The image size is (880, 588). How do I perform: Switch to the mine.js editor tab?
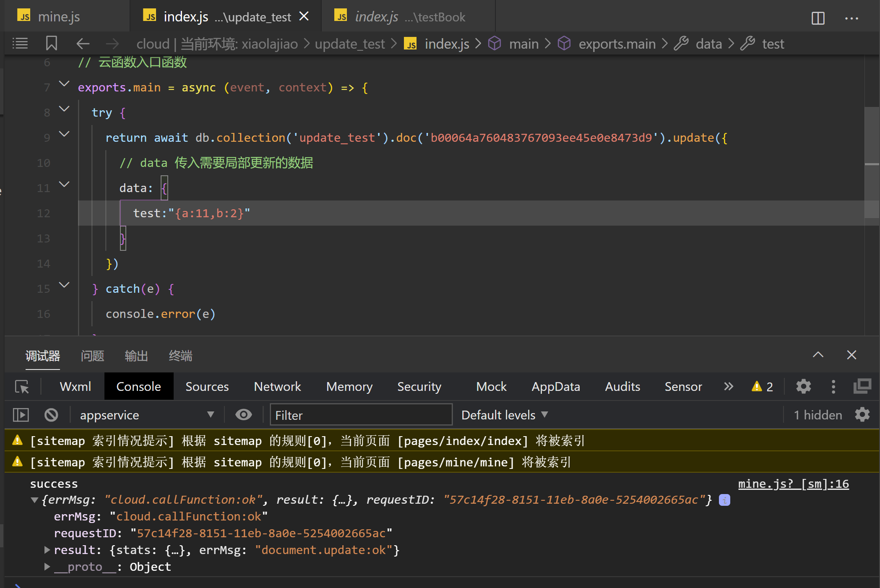(x=59, y=17)
